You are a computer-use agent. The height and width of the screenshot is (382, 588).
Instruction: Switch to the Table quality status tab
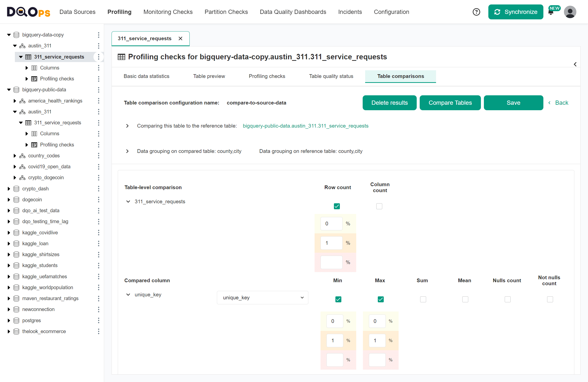[331, 76]
